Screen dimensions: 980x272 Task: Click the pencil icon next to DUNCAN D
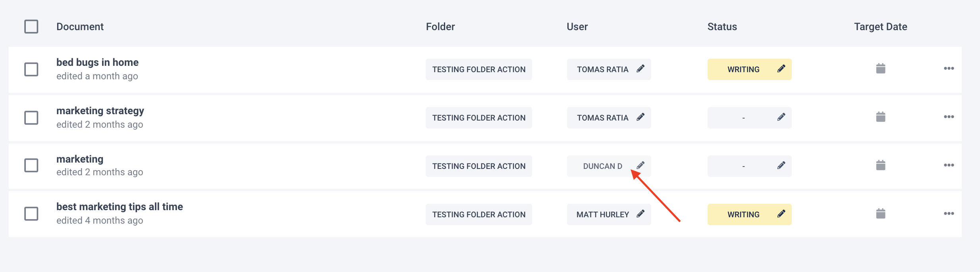(640, 165)
